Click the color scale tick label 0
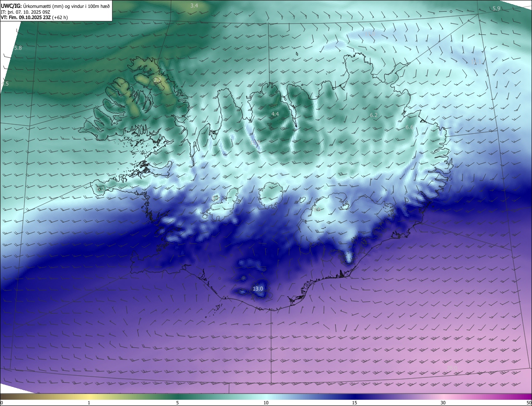The height and width of the screenshot is (406, 532). pyautogui.click(x=2, y=403)
